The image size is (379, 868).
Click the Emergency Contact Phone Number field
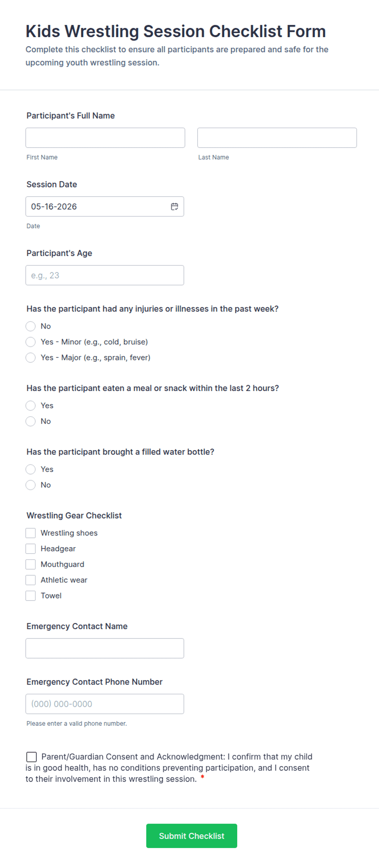[x=105, y=704]
